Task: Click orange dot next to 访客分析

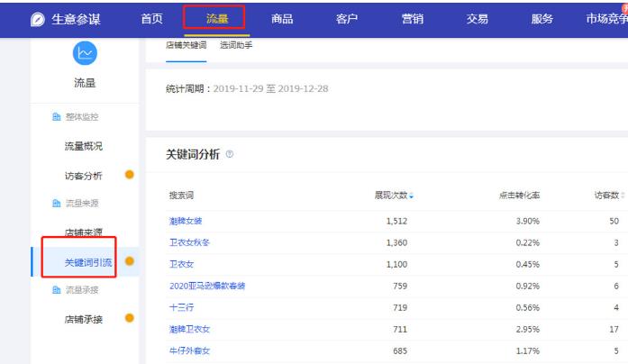Action: pyautogui.click(x=130, y=175)
